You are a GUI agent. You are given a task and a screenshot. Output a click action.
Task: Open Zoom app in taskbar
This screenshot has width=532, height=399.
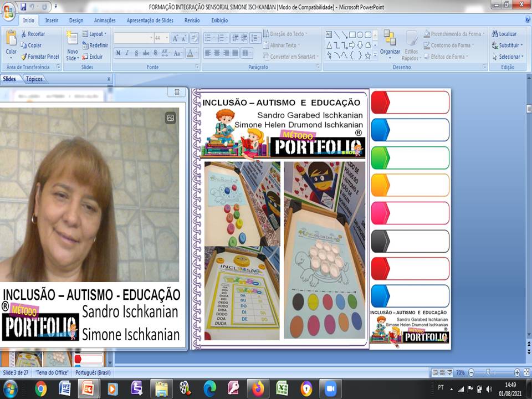tap(330, 388)
